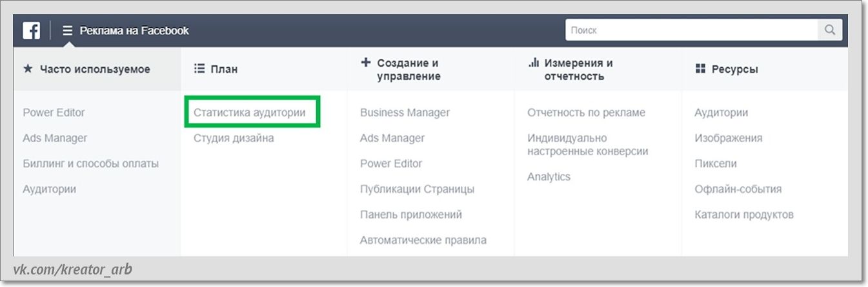Viewport: 868px width, 287px height.
Task: Open Ads Manager under Часто используемое
Action: coord(55,138)
